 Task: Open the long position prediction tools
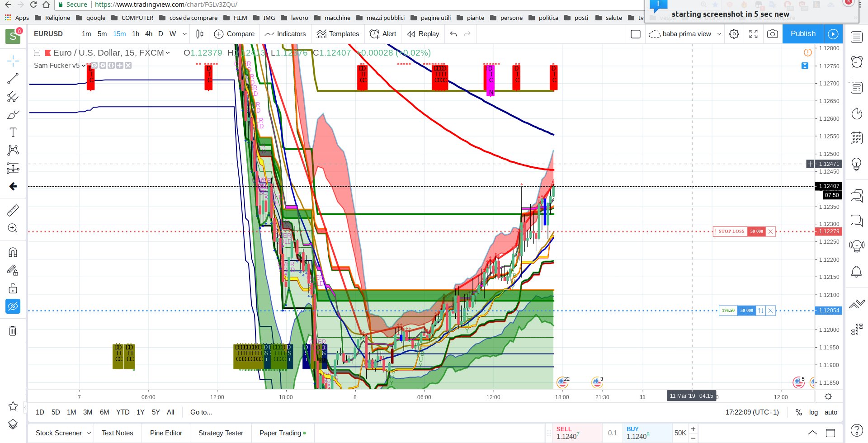13,168
